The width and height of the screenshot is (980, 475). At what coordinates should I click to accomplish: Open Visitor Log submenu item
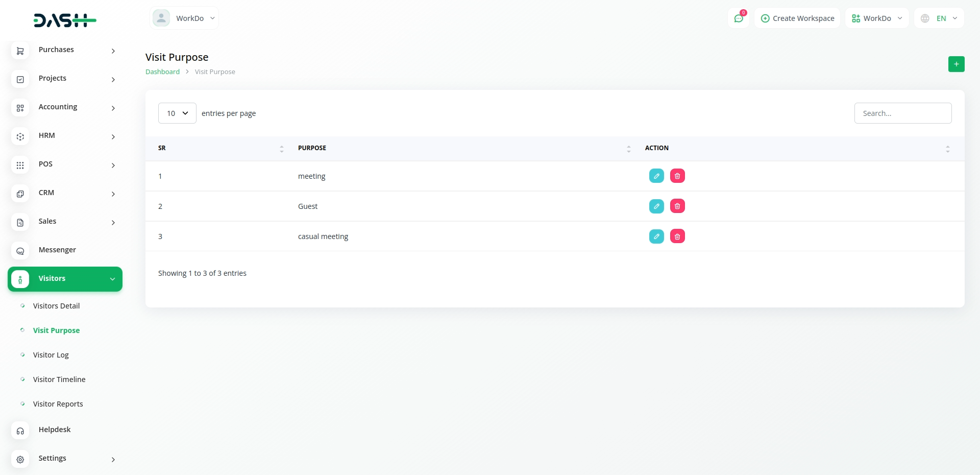(51, 355)
